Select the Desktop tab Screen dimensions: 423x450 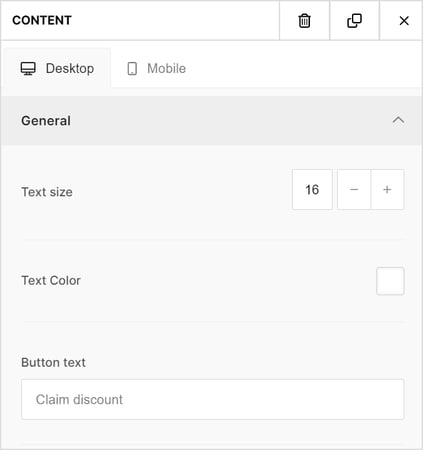click(x=57, y=68)
